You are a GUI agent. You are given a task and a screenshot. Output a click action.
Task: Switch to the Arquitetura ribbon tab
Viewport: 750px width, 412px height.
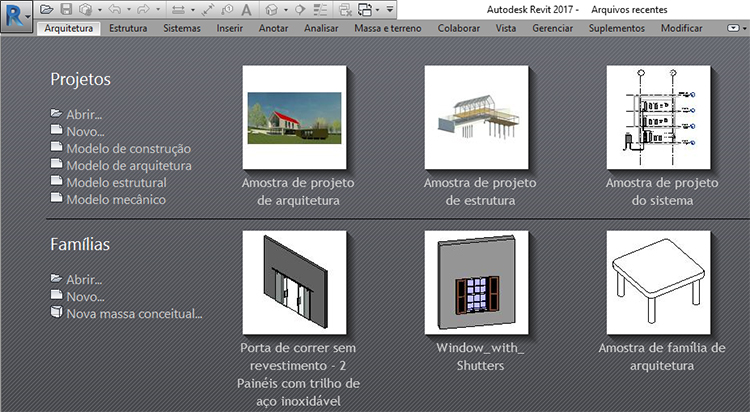click(x=68, y=28)
